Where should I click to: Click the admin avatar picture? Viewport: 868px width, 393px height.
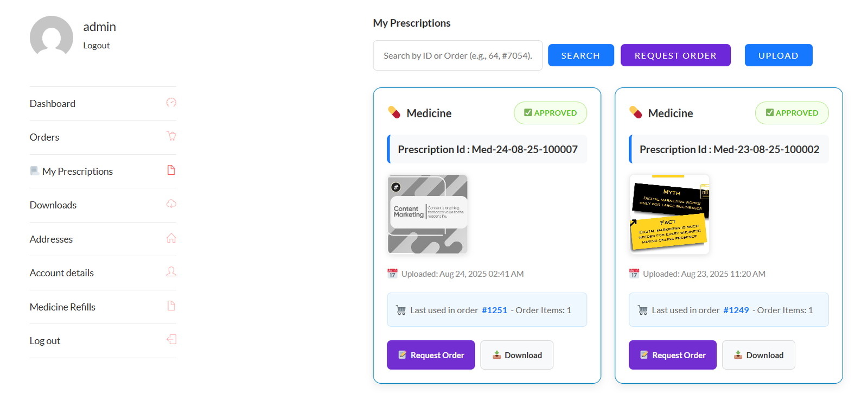pyautogui.click(x=52, y=36)
